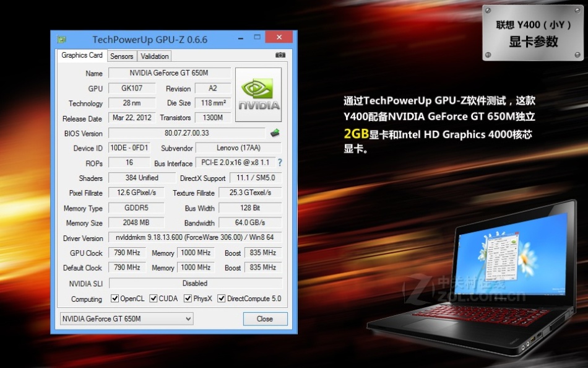Click the Driver Version label text
Image resolution: width=588 pixels, height=368 pixels.
tap(83, 238)
